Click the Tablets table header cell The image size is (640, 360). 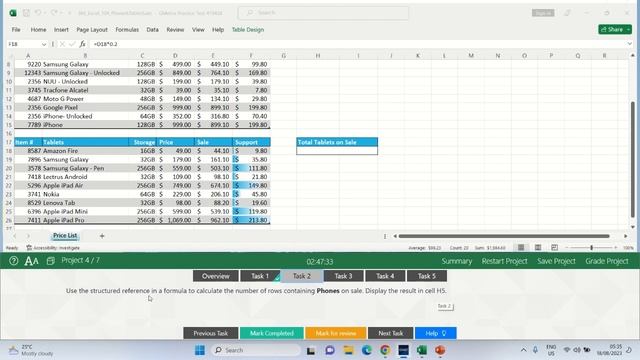(85, 142)
